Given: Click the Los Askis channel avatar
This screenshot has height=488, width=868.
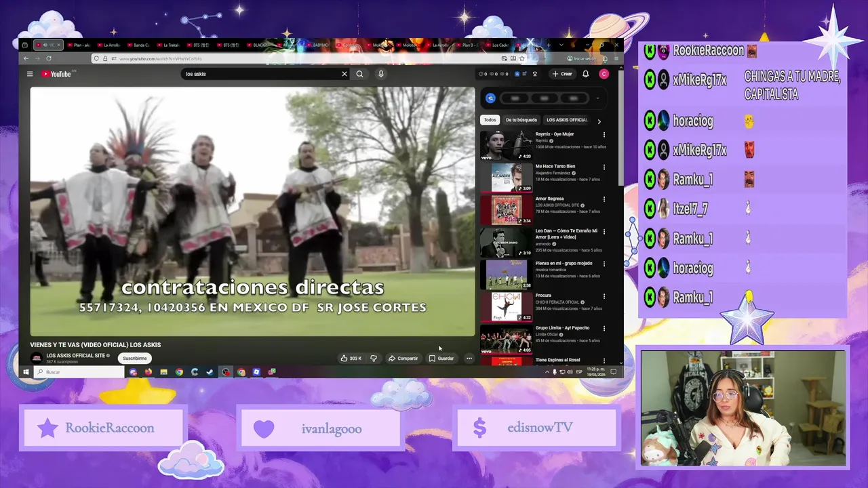Looking at the screenshot, I should (x=37, y=358).
